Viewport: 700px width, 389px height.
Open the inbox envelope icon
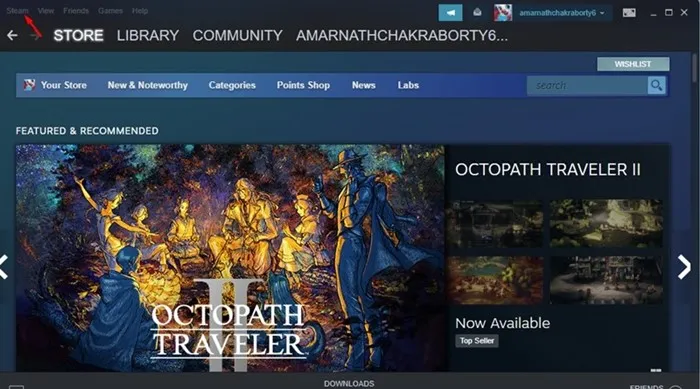coord(477,13)
